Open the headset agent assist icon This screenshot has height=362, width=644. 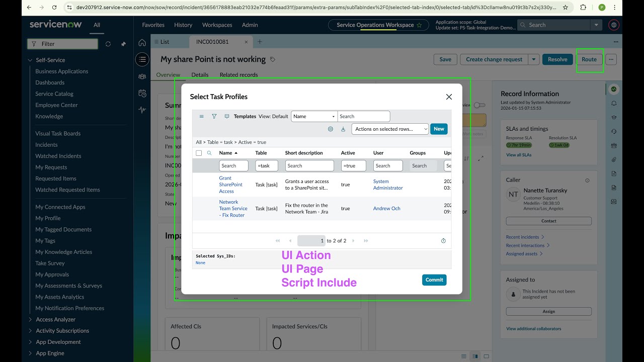tap(614, 131)
